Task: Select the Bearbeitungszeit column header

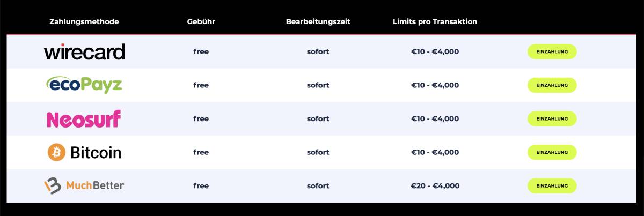Action: (x=318, y=21)
